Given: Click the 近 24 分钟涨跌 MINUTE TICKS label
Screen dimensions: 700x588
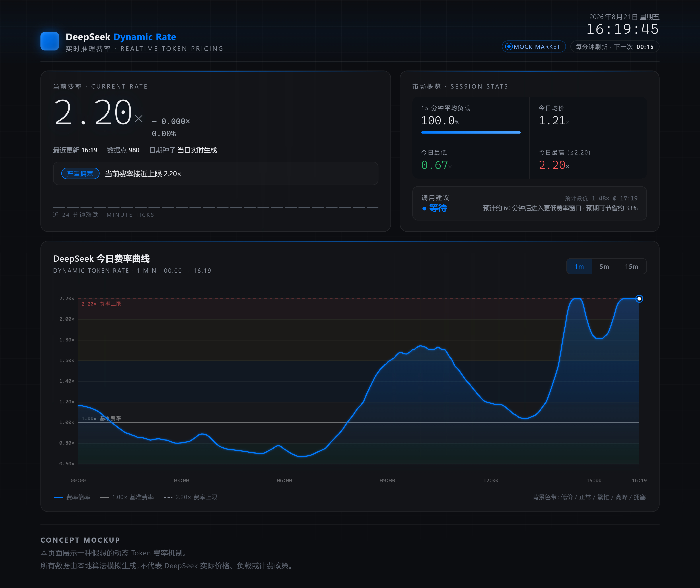Looking at the screenshot, I should (103, 215).
